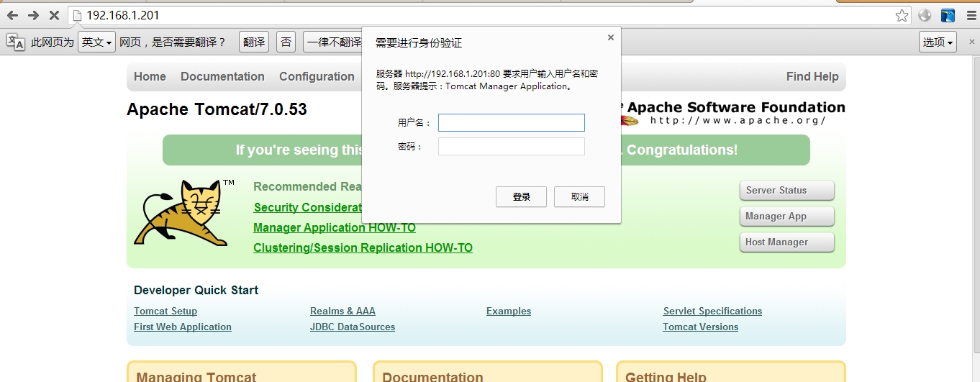Open the Tomcat Setup link
The image size is (980, 382).
coord(165,311)
